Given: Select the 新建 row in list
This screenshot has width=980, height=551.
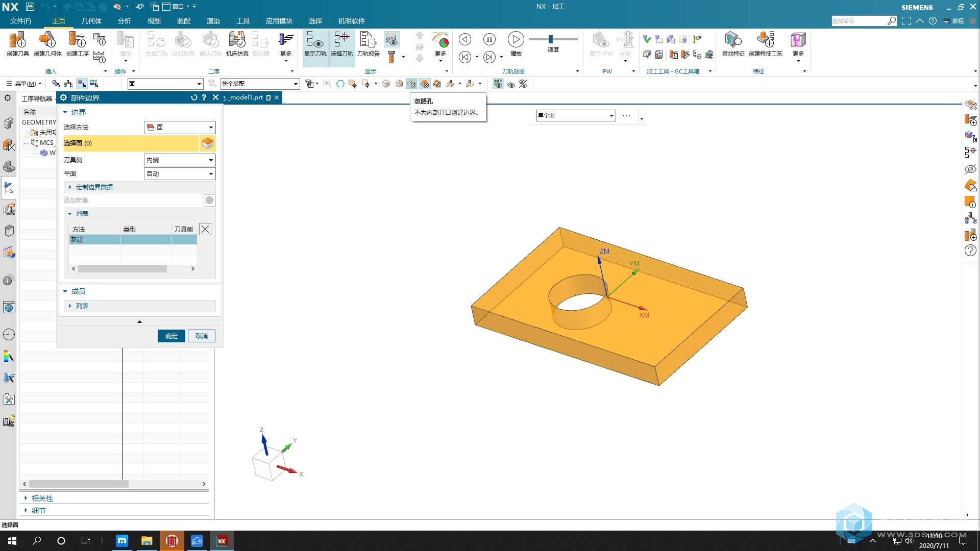Looking at the screenshot, I should click(x=133, y=239).
